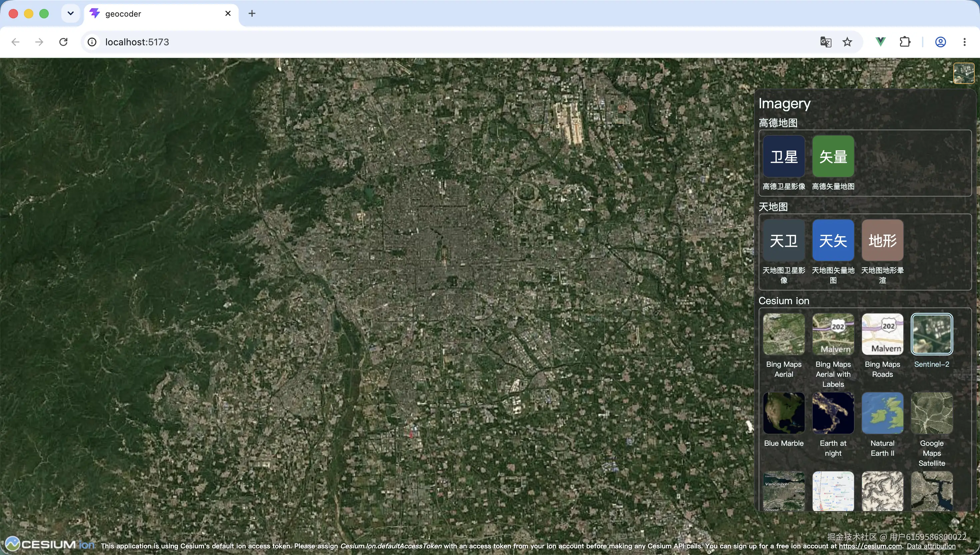The width and height of the screenshot is (980, 555).
Task: Open the Vue devtools extension icon
Action: 880,42
